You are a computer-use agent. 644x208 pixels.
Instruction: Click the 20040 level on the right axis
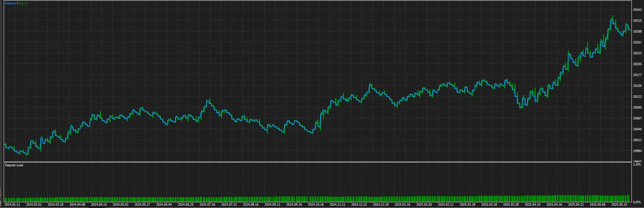637,129
